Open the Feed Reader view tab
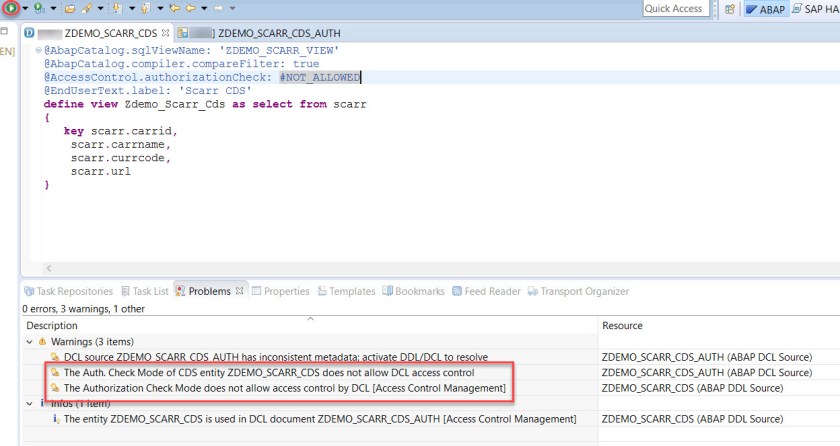Viewport: 840px width, 446px height. [486, 291]
